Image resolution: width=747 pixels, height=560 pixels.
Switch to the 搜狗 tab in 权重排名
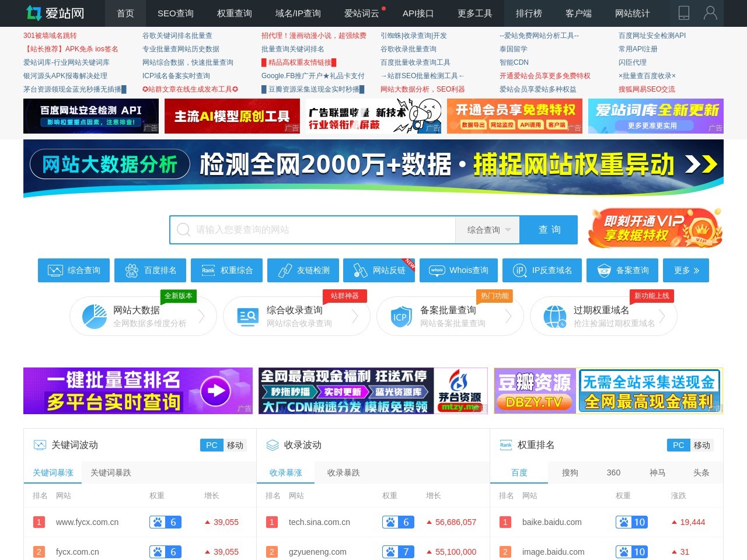tap(570, 473)
